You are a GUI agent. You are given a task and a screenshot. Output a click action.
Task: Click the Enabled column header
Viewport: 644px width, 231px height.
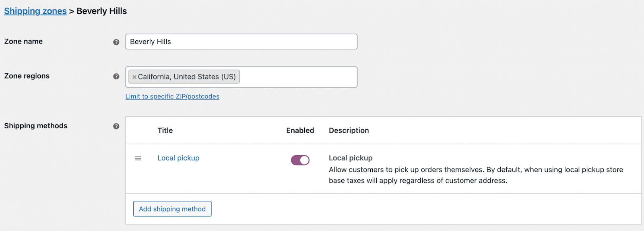300,131
